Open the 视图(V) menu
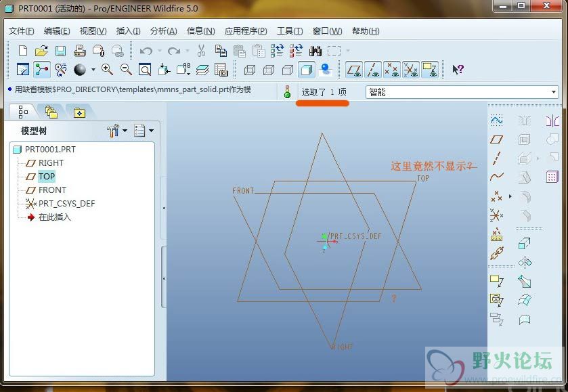The height and width of the screenshot is (392, 568). click(93, 31)
